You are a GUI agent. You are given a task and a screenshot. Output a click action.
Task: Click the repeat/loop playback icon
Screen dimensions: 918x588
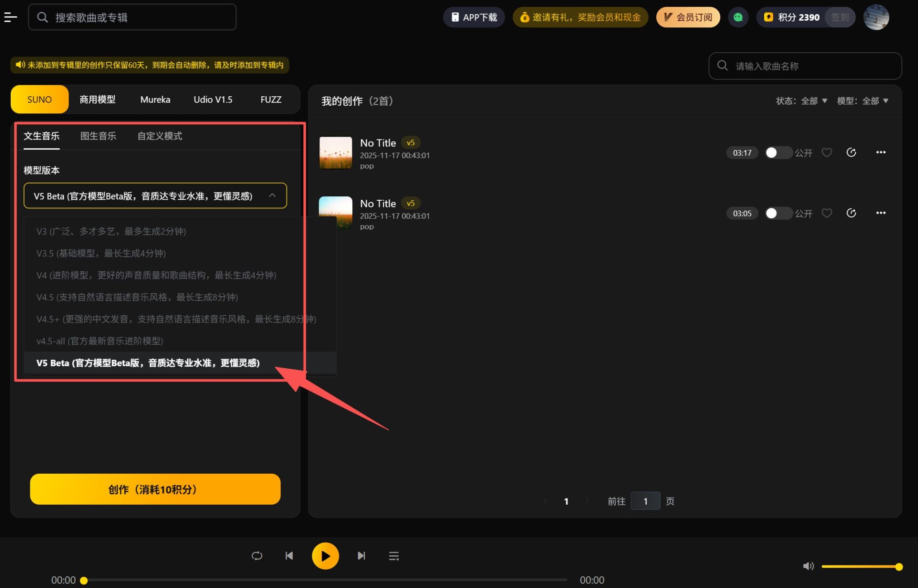tap(257, 556)
